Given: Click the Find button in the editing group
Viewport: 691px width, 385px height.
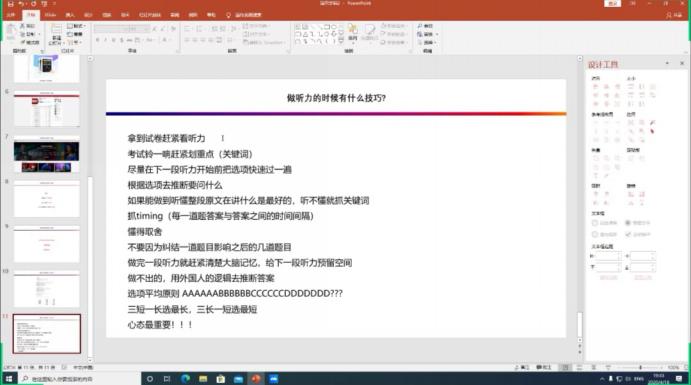Looking at the screenshot, I should [425, 26].
